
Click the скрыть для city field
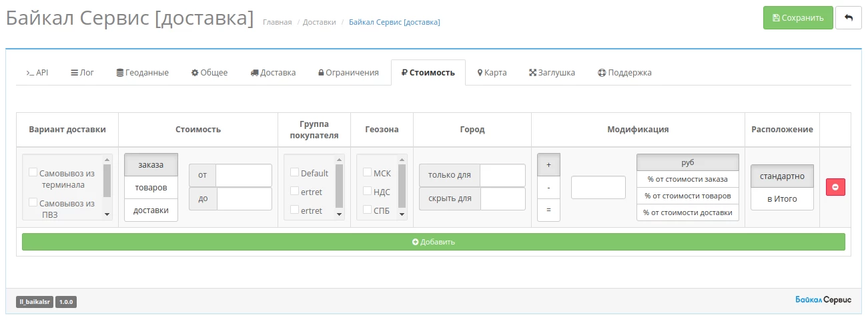pyautogui.click(x=502, y=198)
